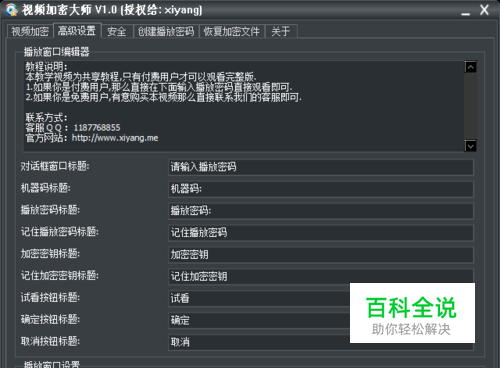Screen dimensions: 500x368
Task: Click the http://www.xiyang.me text in editor
Action: pyautogui.click(x=115, y=138)
